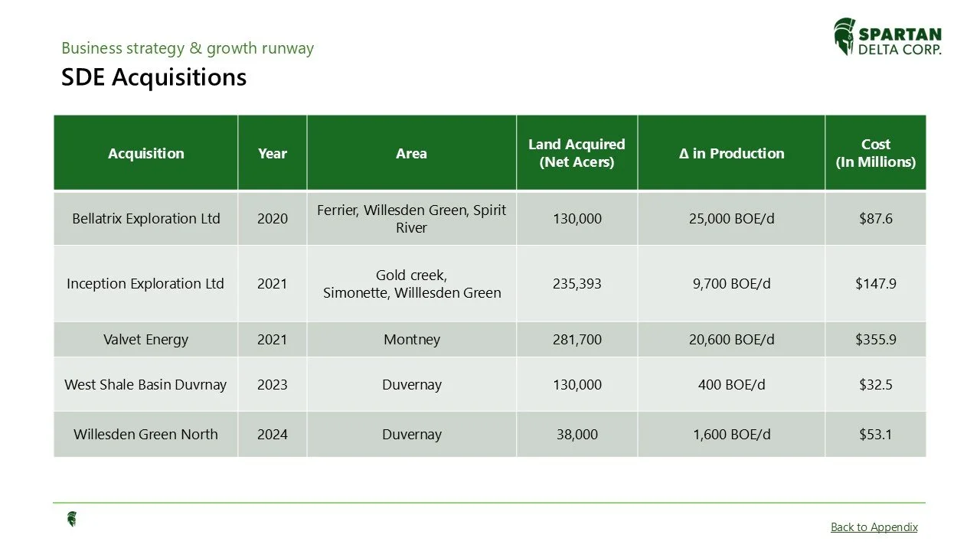Select the green header bar of the table
The image size is (980, 551).
click(490, 152)
